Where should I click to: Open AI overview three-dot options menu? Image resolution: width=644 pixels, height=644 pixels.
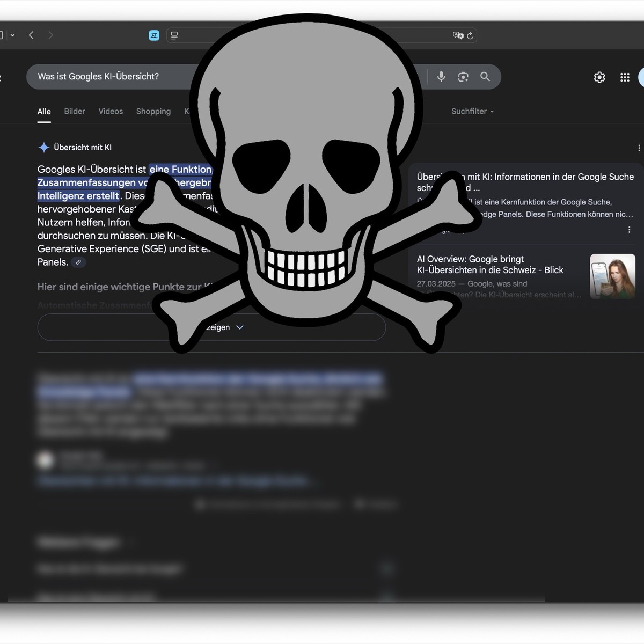click(639, 148)
